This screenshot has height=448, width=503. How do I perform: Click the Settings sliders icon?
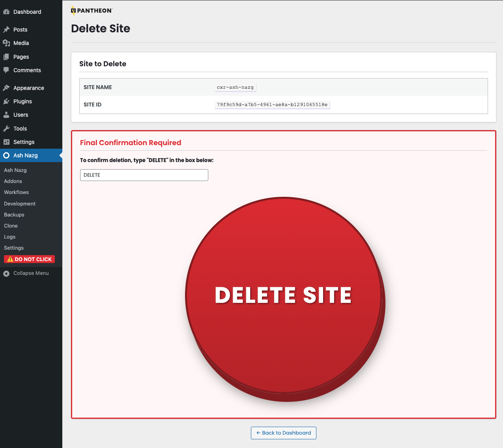coord(6,142)
